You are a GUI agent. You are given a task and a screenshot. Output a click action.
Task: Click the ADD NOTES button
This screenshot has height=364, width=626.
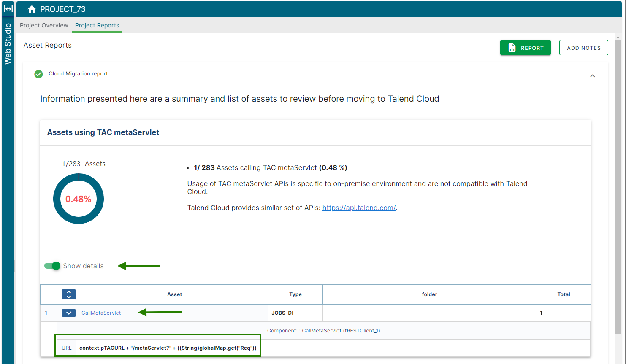tap(583, 48)
